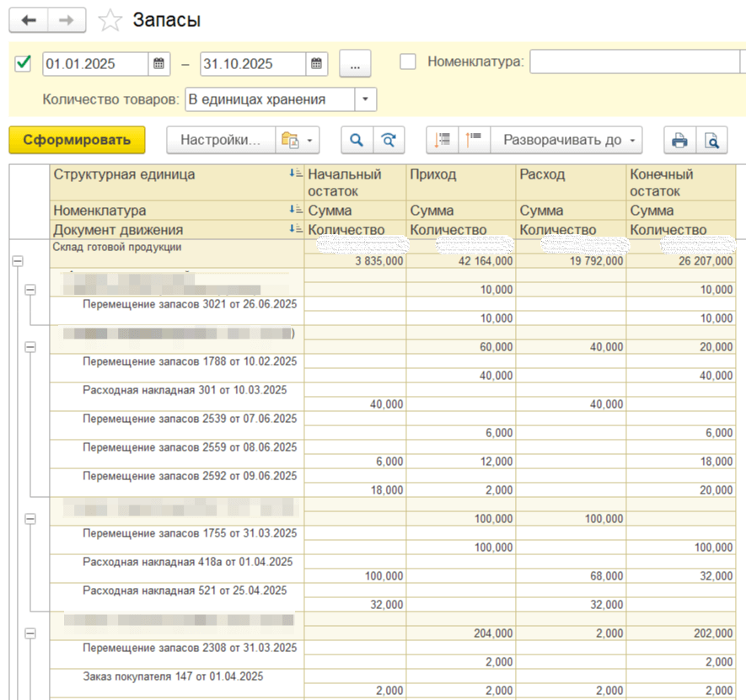This screenshot has height=700, width=746.
Task: Collapse the Склад готовой продукции group
Action: point(17,261)
